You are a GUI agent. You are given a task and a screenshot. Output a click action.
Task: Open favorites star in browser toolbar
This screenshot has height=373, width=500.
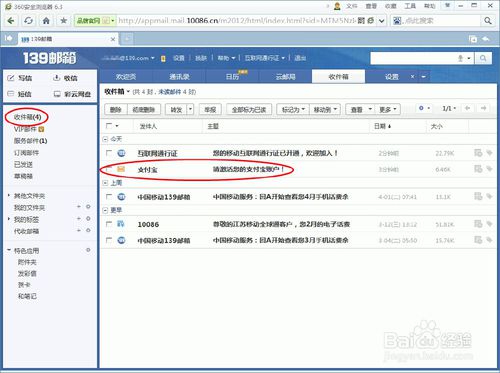click(x=63, y=21)
